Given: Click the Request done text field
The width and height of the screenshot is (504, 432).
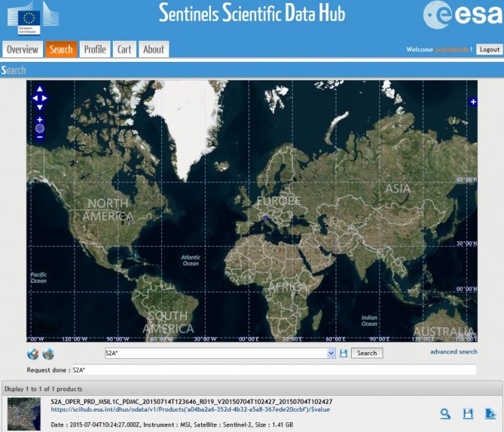Looking at the screenshot, I should (274, 370).
